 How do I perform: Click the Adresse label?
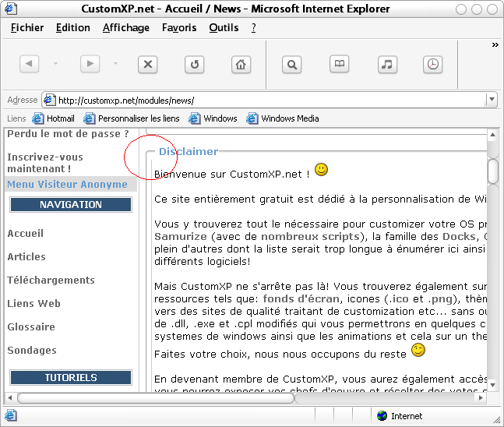tap(23, 100)
